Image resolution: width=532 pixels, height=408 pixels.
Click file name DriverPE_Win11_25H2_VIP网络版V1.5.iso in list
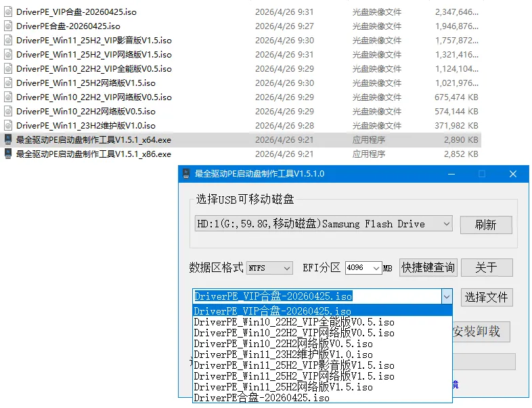click(94, 55)
